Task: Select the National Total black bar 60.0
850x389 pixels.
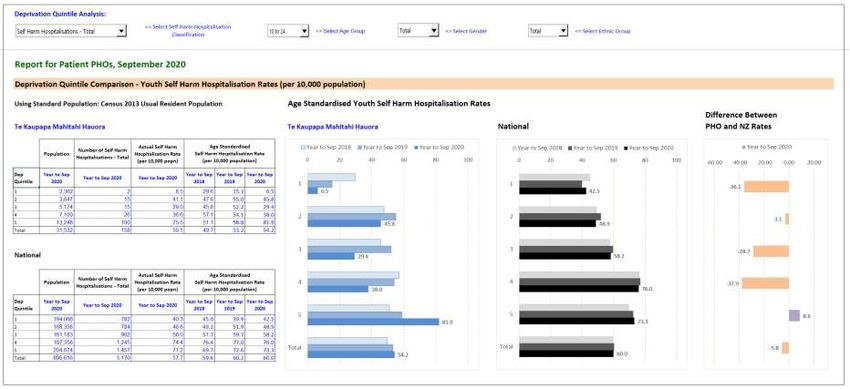Action: 566,354
